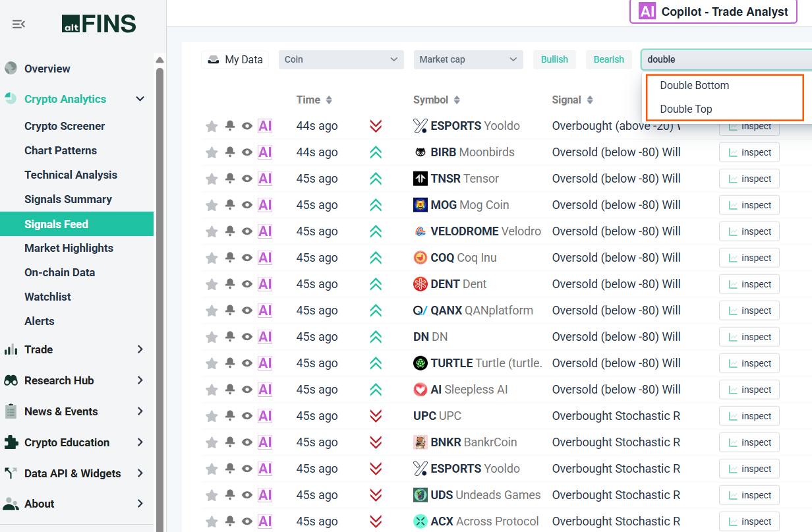Star the VELODROME row
The image size is (812, 532).
pos(212,231)
